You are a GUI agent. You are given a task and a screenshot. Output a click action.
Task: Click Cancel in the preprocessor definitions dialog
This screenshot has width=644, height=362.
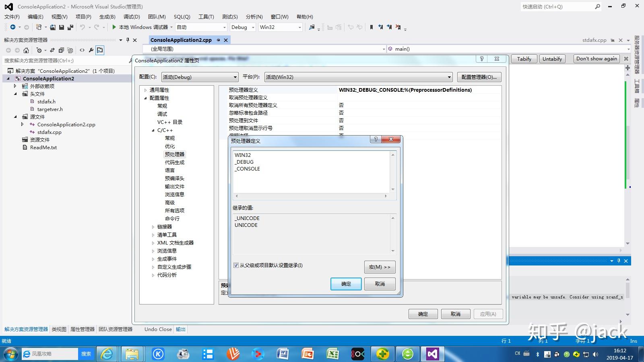(x=380, y=284)
